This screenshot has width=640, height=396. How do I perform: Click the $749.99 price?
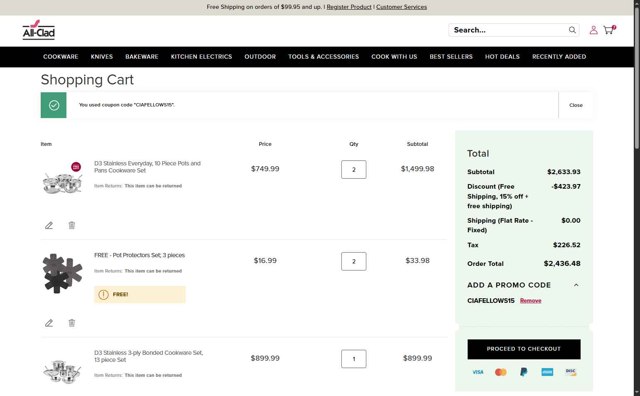[x=265, y=169]
